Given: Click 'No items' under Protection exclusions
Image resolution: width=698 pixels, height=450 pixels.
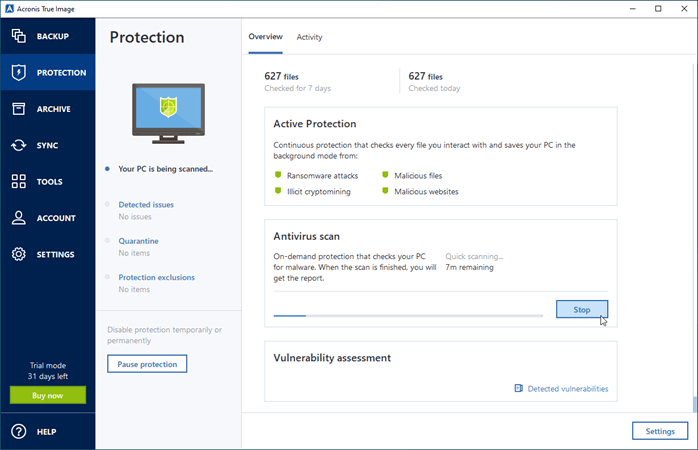Looking at the screenshot, I should pos(134,289).
